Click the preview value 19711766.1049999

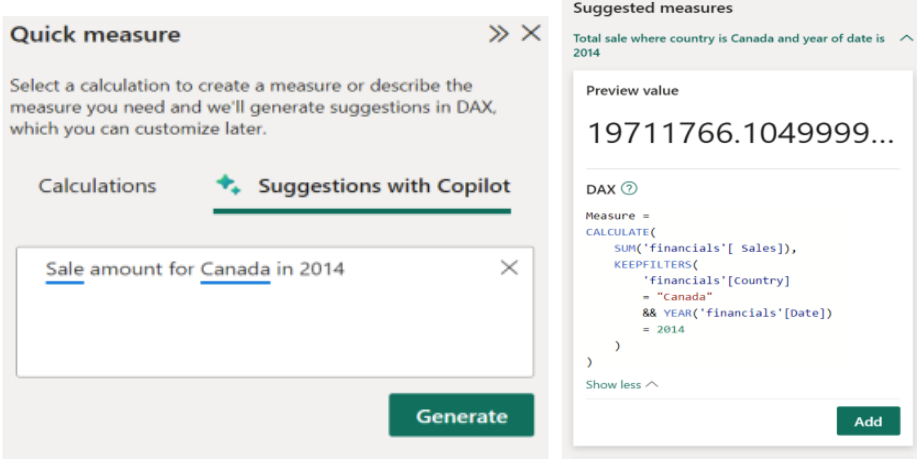coord(740,134)
